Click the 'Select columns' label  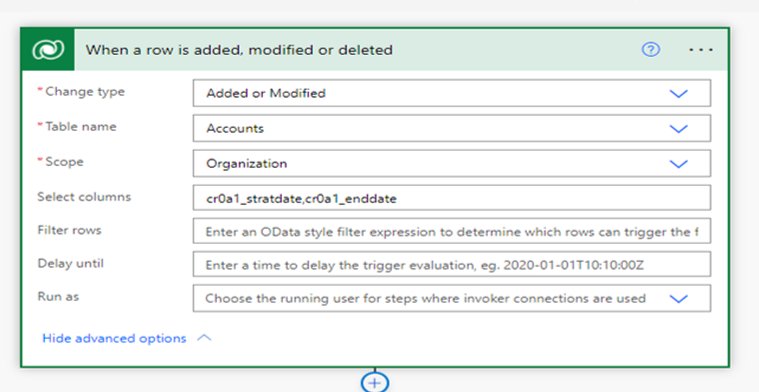(84, 197)
